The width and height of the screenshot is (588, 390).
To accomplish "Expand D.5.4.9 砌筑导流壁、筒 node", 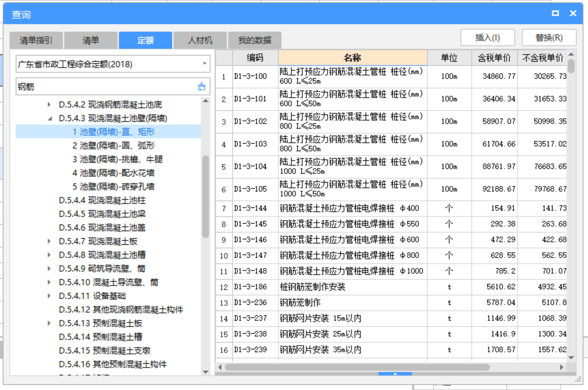I will coord(50,269).
